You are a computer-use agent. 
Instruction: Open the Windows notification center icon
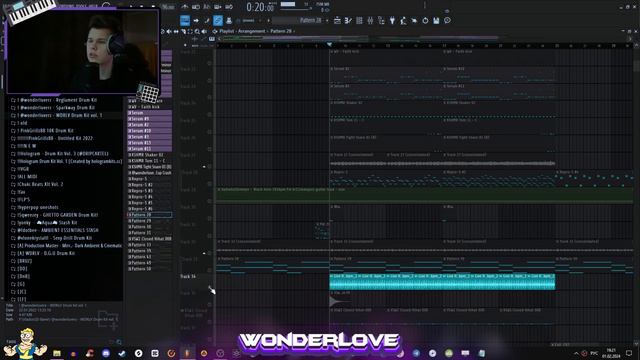point(629,353)
